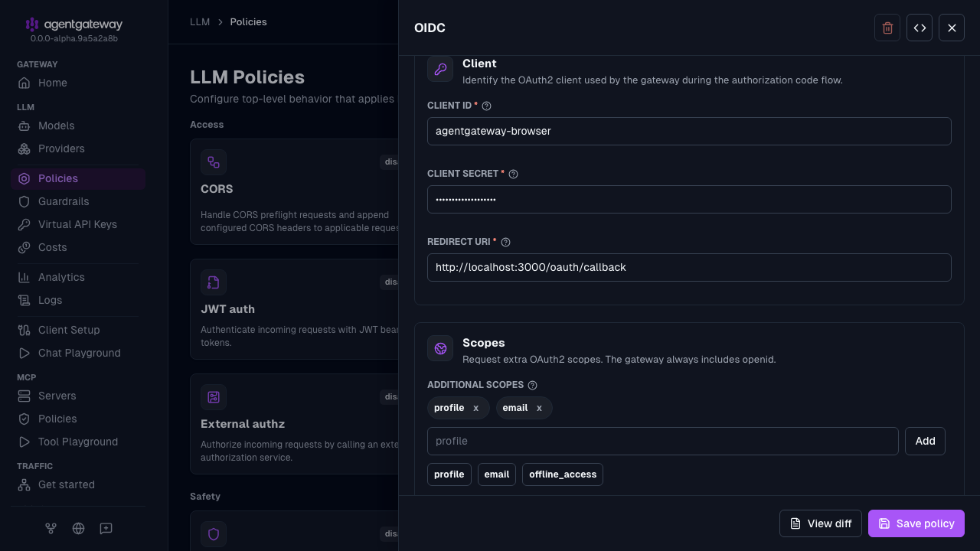This screenshot has height=551, width=980.
Task: Focus the additional scope text input
Action: [663, 441]
